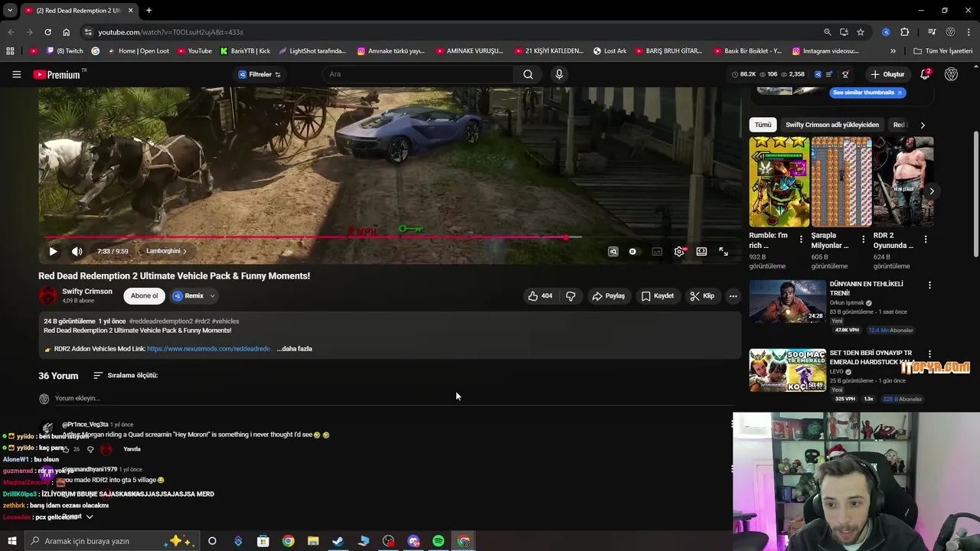This screenshot has width=980, height=551.
Task: Click the search field Ara
Action: click(x=417, y=74)
